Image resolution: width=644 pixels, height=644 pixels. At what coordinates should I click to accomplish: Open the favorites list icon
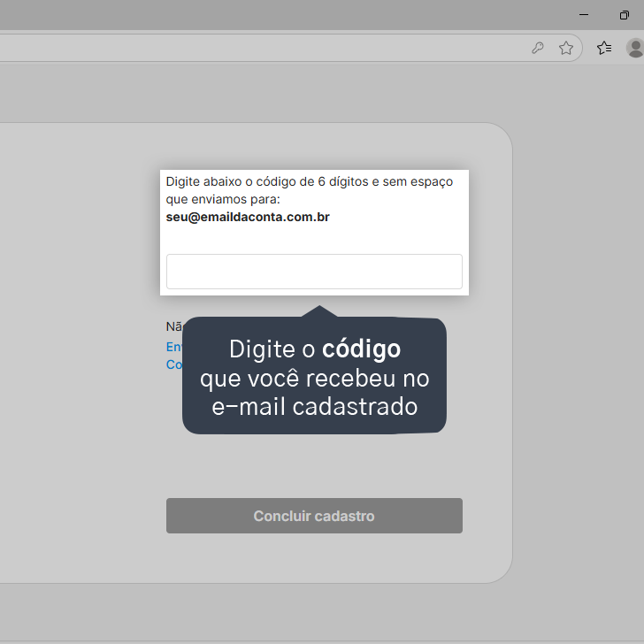[604, 48]
